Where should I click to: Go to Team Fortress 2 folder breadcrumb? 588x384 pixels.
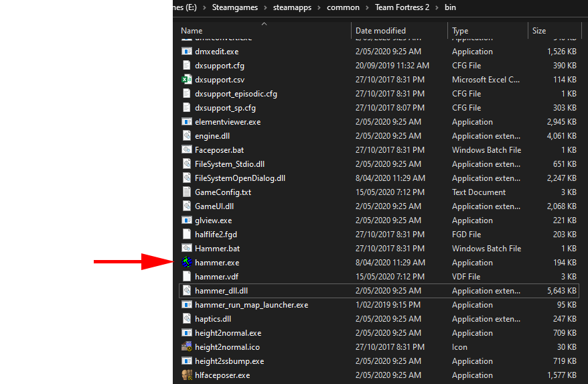pyautogui.click(x=402, y=7)
